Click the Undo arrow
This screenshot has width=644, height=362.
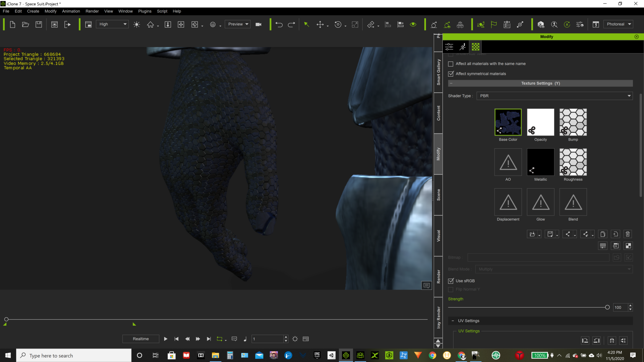point(279,24)
